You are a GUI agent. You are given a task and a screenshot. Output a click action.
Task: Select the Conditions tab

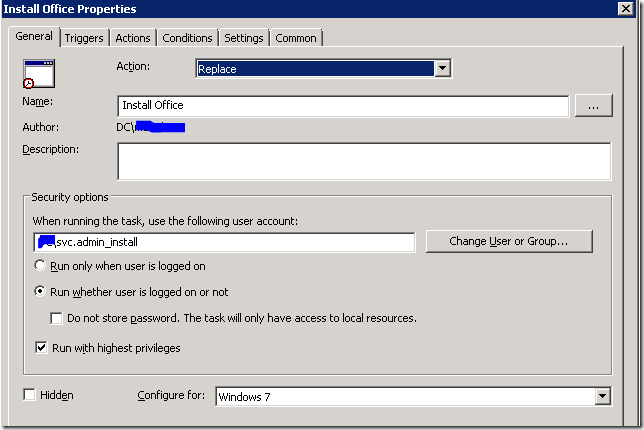click(x=188, y=38)
